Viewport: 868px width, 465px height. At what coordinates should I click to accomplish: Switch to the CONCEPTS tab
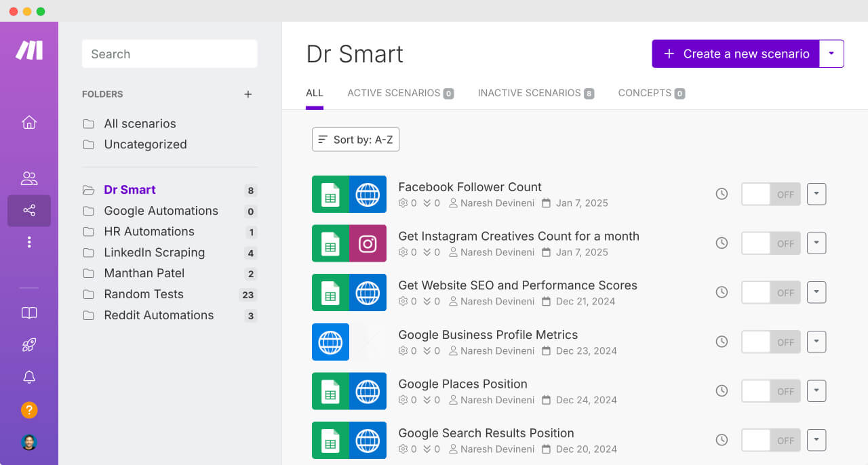click(x=652, y=93)
